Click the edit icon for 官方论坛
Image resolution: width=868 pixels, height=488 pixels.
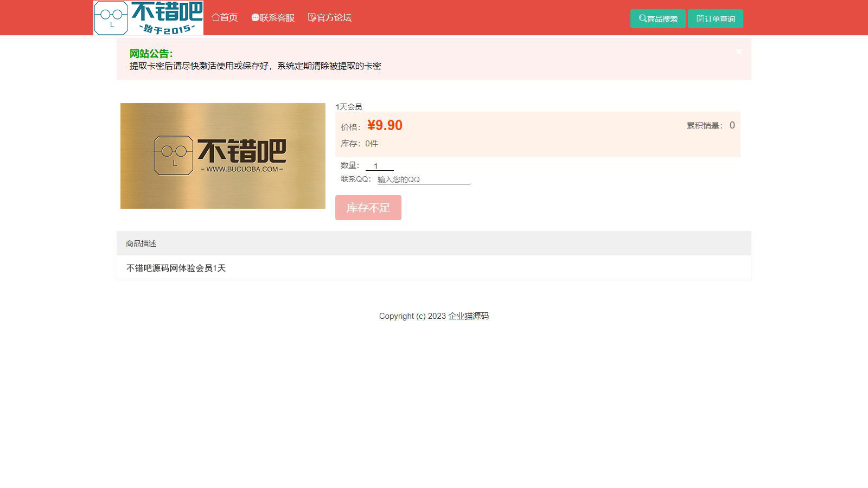(x=312, y=17)
